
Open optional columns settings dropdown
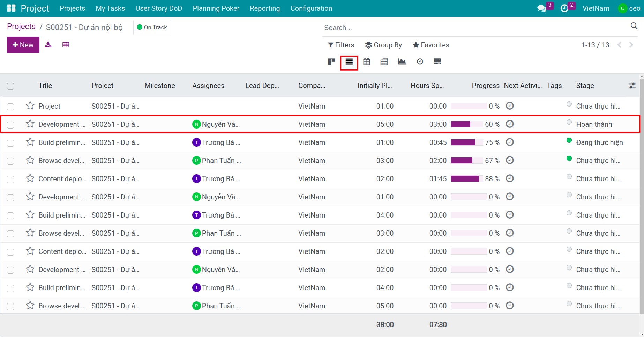(632, 86)
